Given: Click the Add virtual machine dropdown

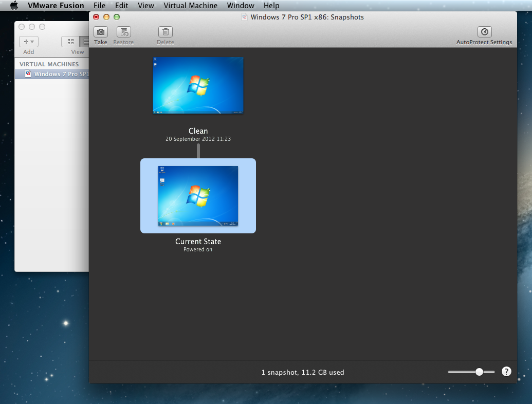Looking at the screenshot, I should (x=29, y=42).
